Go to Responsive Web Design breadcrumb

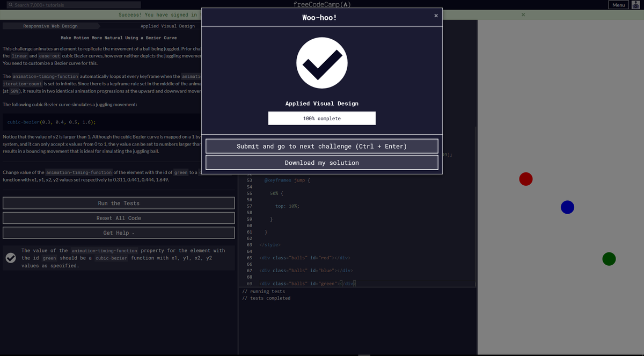click(50, 26)
